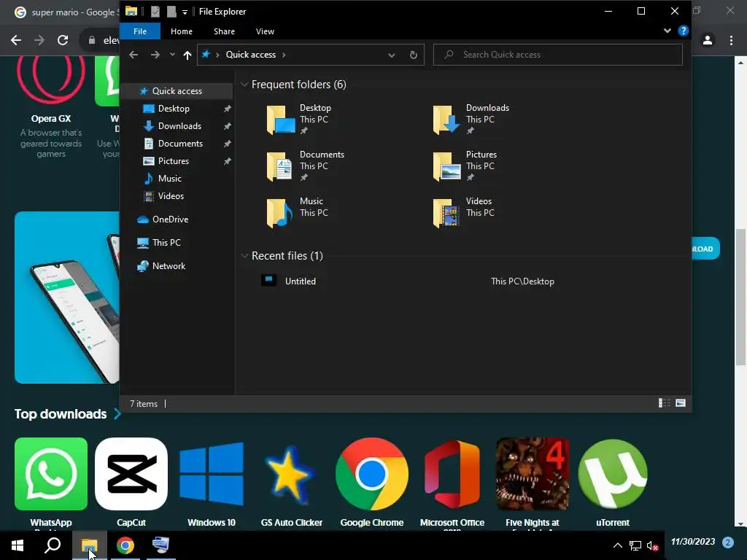Open File Explorer Help

tap(683, 31)
